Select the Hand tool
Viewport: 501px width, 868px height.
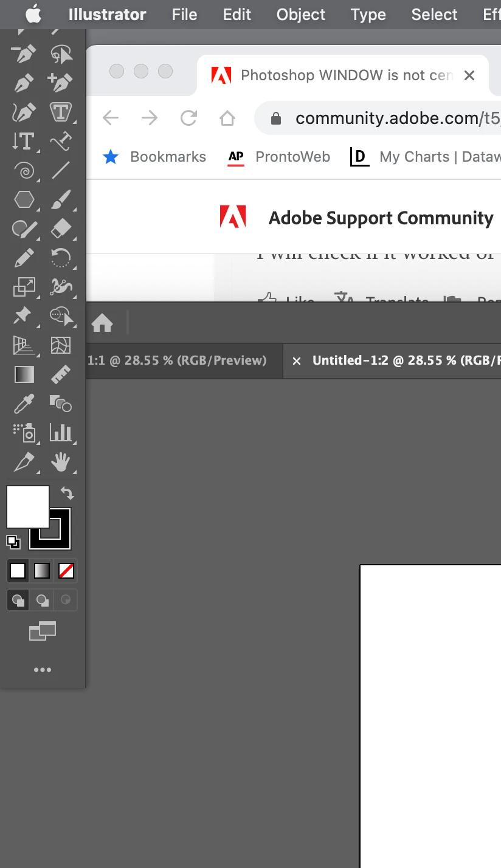pyautogui.click(x=60, y=463)
